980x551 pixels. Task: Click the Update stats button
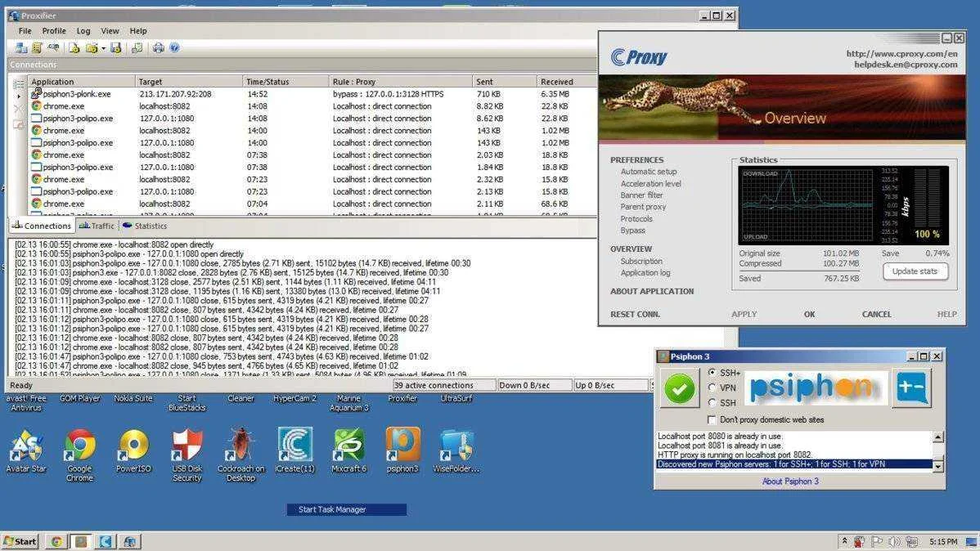click(915, 271)
